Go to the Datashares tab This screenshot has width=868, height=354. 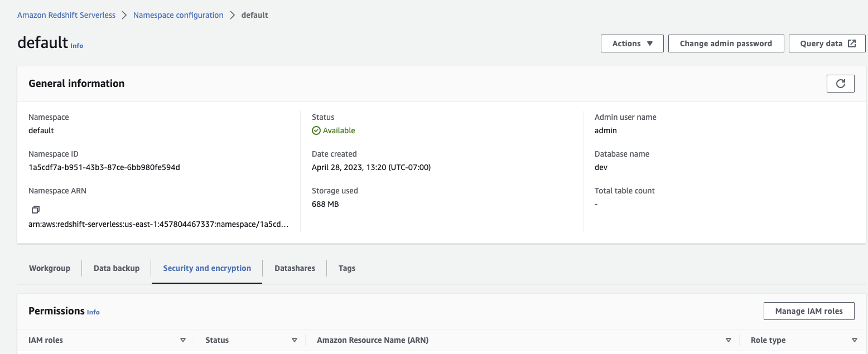[295, 268]
